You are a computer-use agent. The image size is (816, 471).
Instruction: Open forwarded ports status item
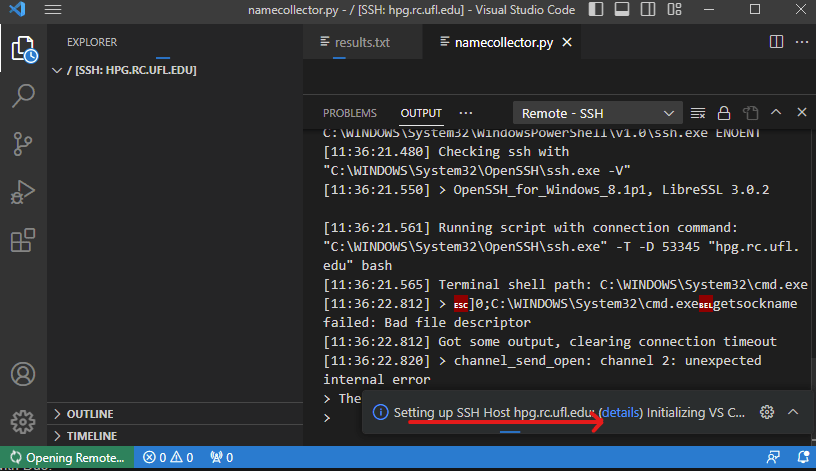click(221, 458)
